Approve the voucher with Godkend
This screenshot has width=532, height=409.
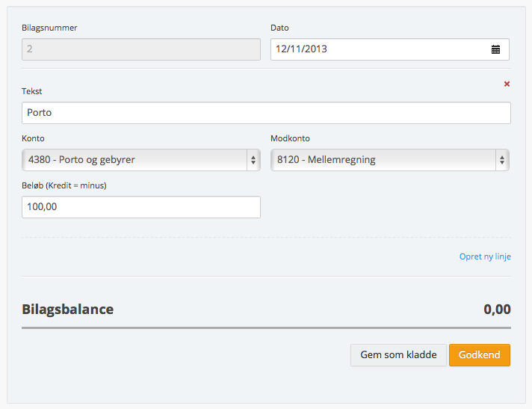479,355
